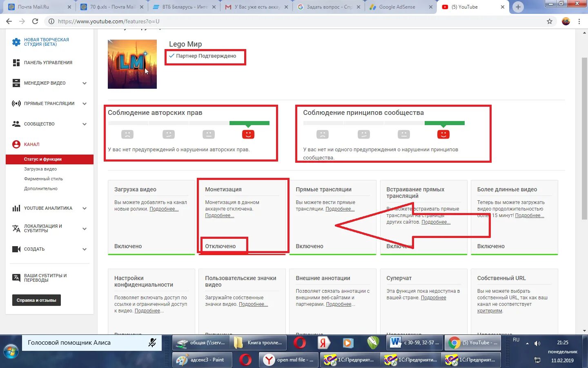Open Загрузка видео submenu item
The image size is (588, 368).
pyautogui.click(x=40, y=169)
